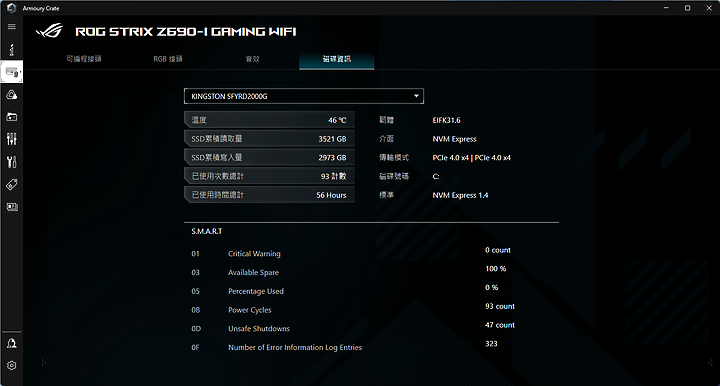The image size is (720, 386).
Task: Open Scenario Profiles sliders icon
Action: coord(11,139)
